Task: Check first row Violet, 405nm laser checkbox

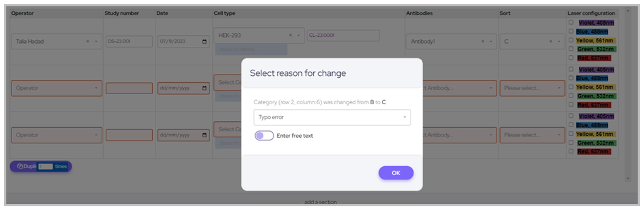Action: 571,23
